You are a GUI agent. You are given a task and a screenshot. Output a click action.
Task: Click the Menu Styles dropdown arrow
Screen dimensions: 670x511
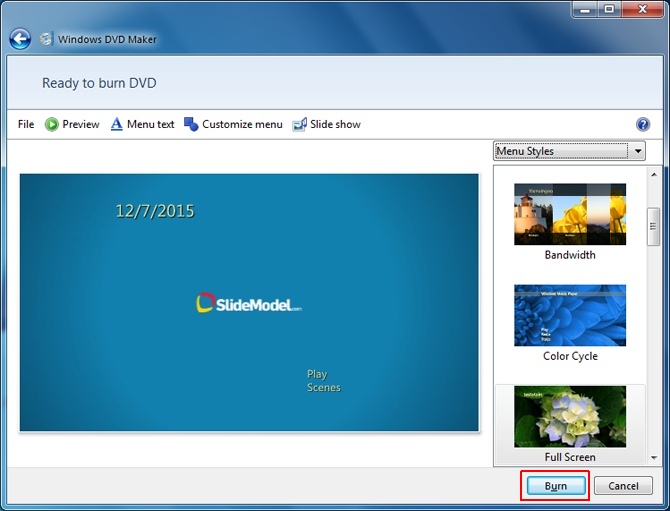pyautogui.click(x=638, y=151)
